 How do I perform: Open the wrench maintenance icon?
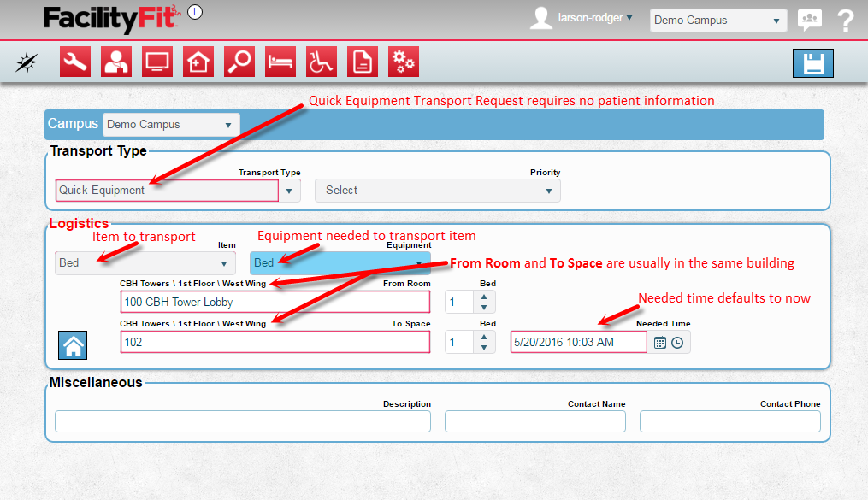(75, 62)
